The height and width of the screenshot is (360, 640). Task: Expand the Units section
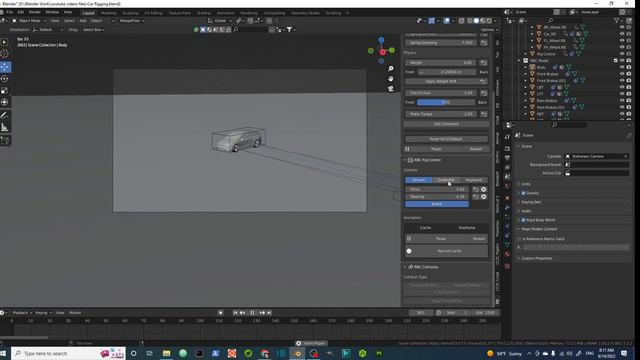click(525, 184)
